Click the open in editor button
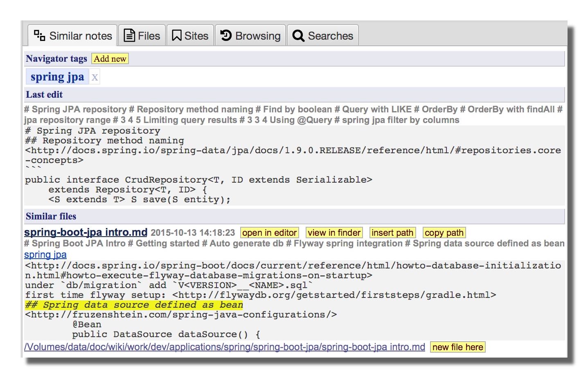 (270, 233)
